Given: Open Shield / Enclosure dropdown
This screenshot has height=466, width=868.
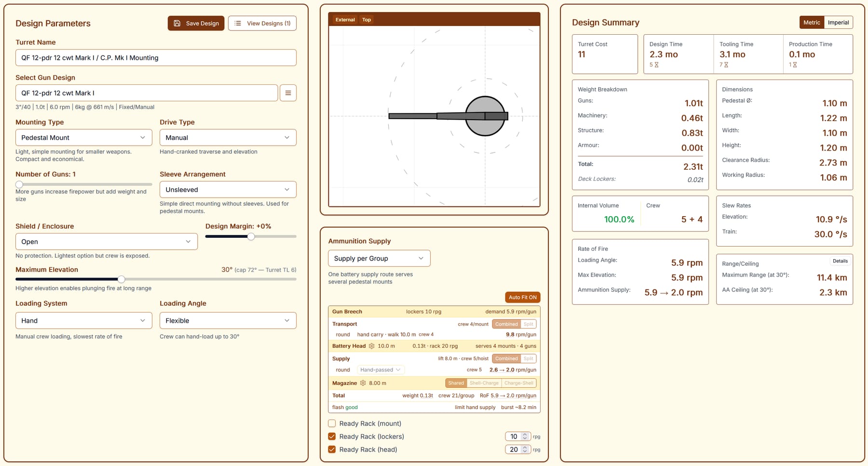Looking at the screenshot, I should (x=107, y=242).
